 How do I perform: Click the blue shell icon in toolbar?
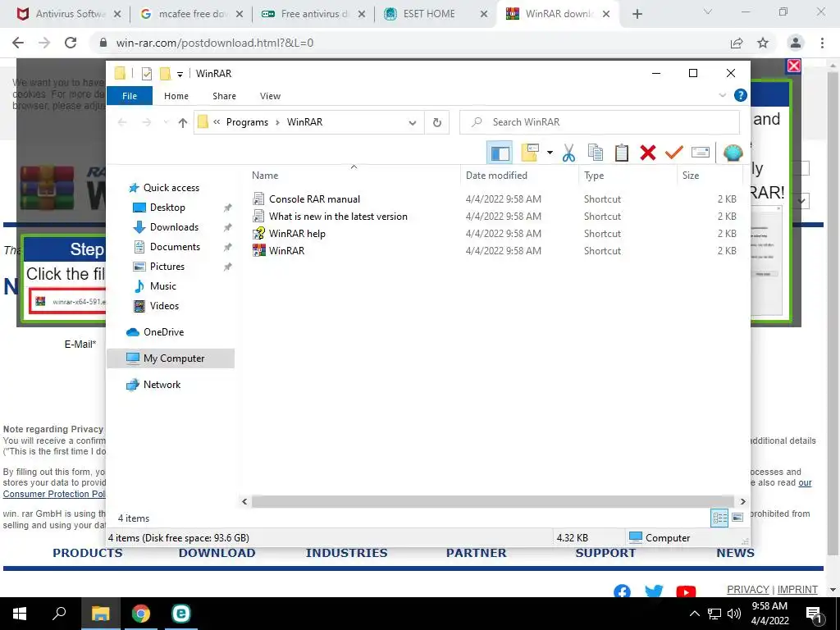tap(733, 153)
